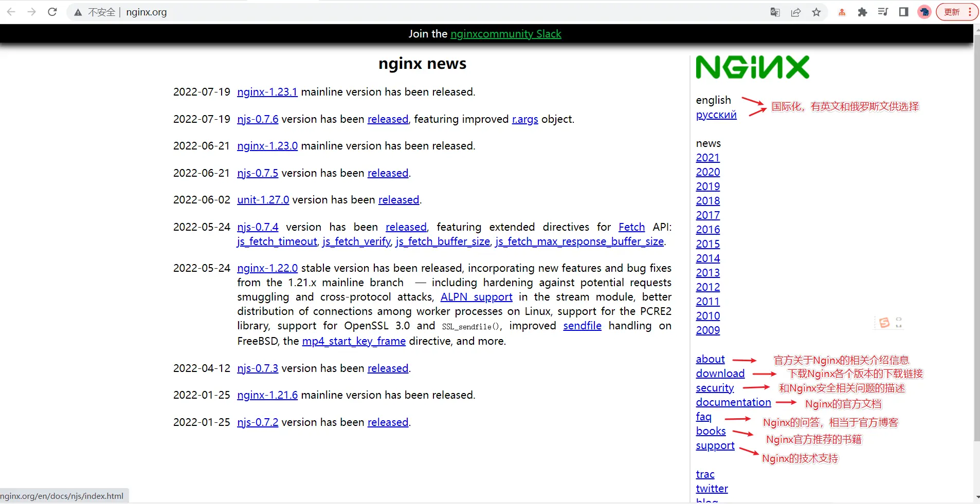This screenshot has height=504, width=980.
Task: Open the trac link
Action: pyautogui.click(x=705, y=474)
